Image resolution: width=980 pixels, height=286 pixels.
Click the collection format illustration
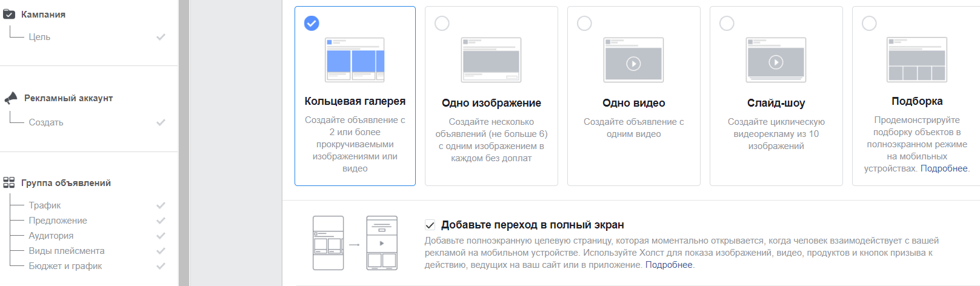pyautogui.click(x=916, y=60)
